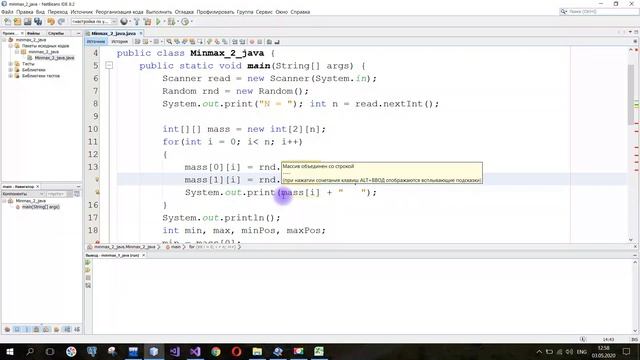Switch to Источник editor view
Image resolution: width=640 pixels, height=360 pixels.
pos(96,42)
